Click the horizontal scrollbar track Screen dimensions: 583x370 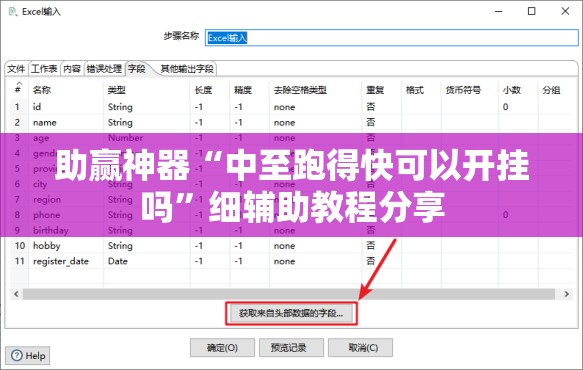(289, 294)
